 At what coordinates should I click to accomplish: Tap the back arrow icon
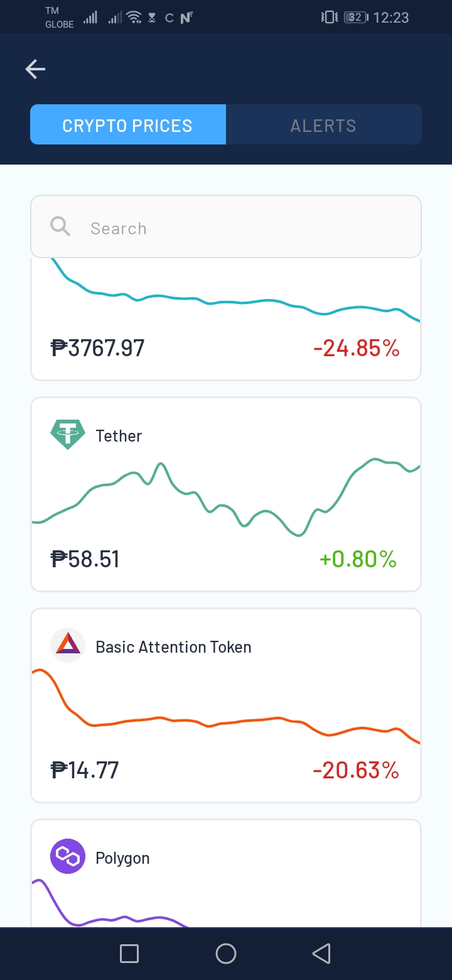click(35, 69)
